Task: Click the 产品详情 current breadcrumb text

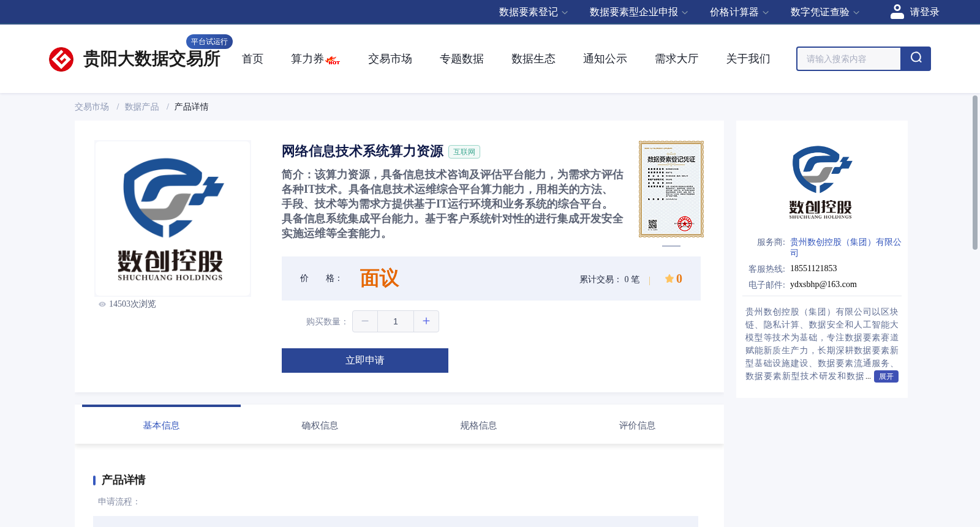Action: coord(191,107)
